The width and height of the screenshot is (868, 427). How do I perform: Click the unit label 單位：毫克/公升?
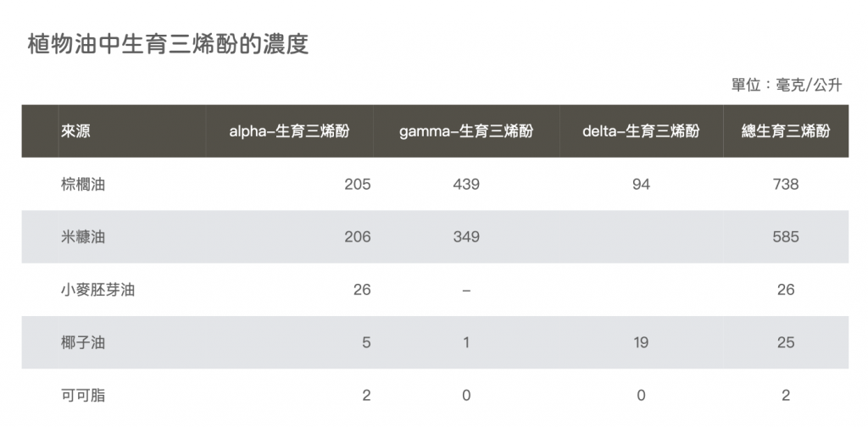(x=786, y=86)
